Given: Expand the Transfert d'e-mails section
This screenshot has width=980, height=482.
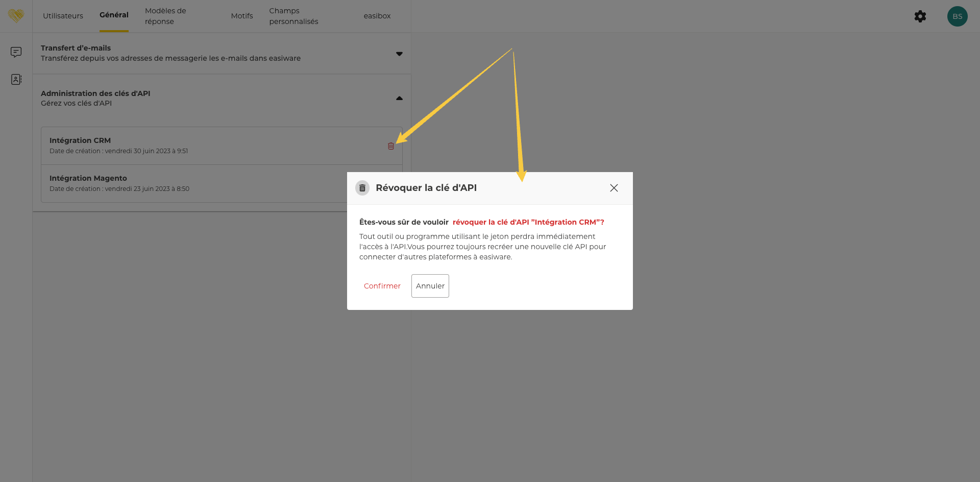Looking at the screenshot, I should [x=399, y=54].
